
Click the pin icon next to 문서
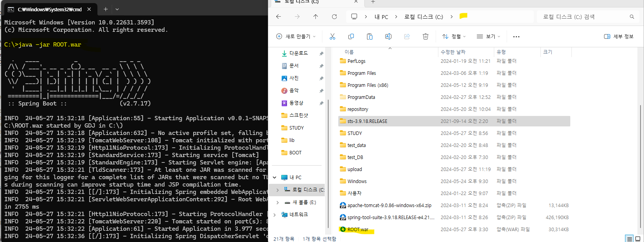[x=321, y=66]
